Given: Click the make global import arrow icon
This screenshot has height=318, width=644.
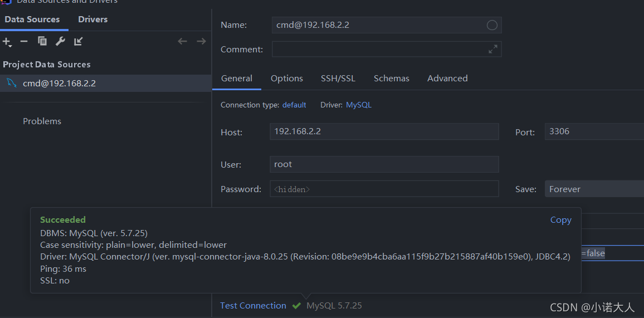Looking at the screenshot, I should pos(79,41).
